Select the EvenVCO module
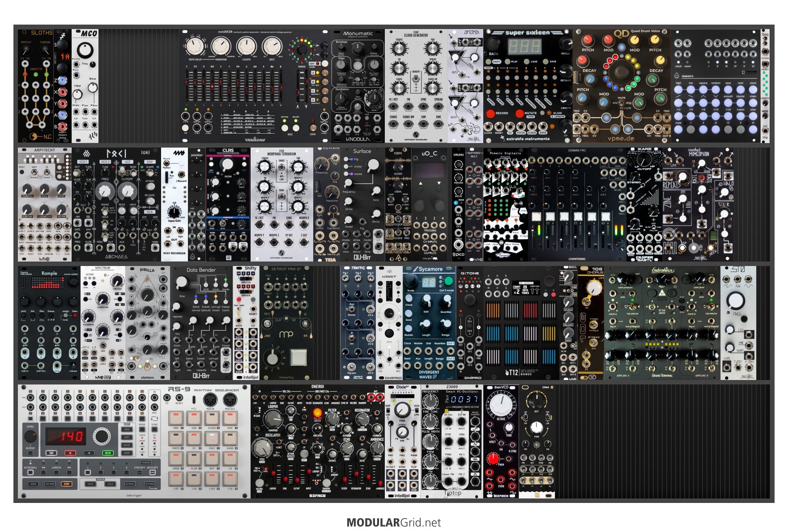This screenshot has width=788, height=532. pos(501,442)
